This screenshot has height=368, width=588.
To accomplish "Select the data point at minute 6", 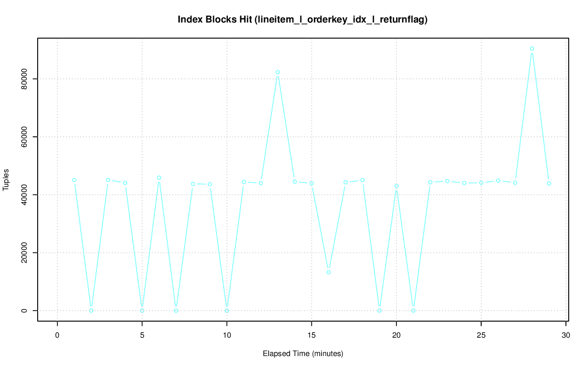I will [159, 178].
